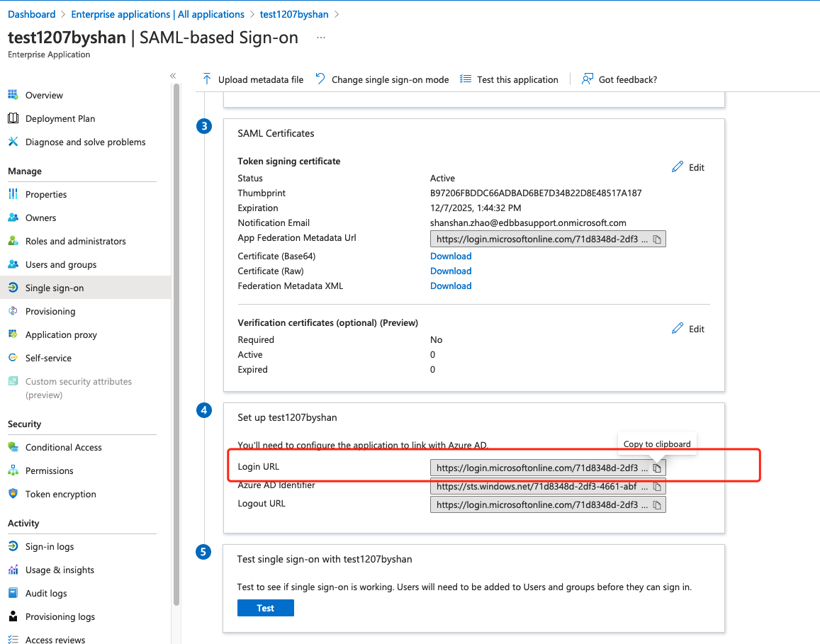The width and height of the screenshot is (820, 644).
Task: Click the Set up test1207byshan heading
Action: coord(287,417)
